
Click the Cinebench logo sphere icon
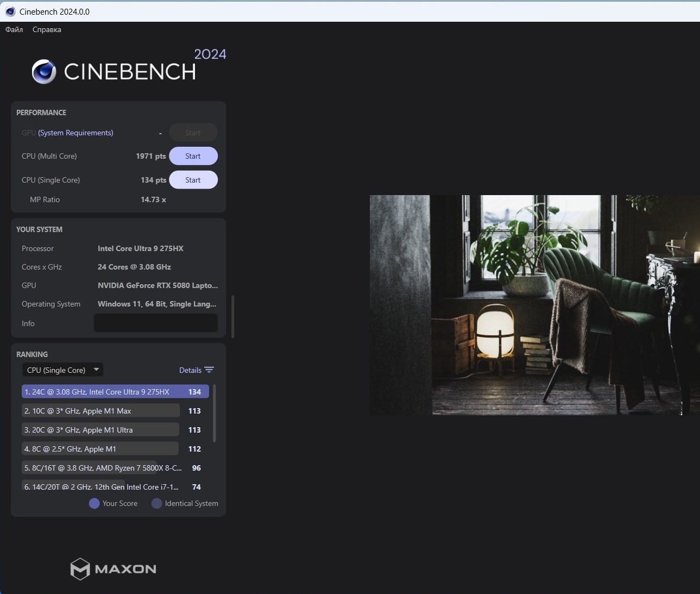pos(44,72)
